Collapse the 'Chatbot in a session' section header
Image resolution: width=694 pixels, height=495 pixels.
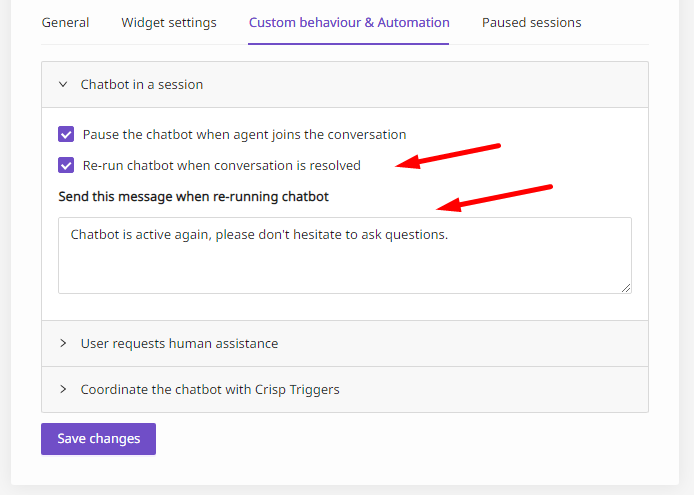(x=345, y=85)
